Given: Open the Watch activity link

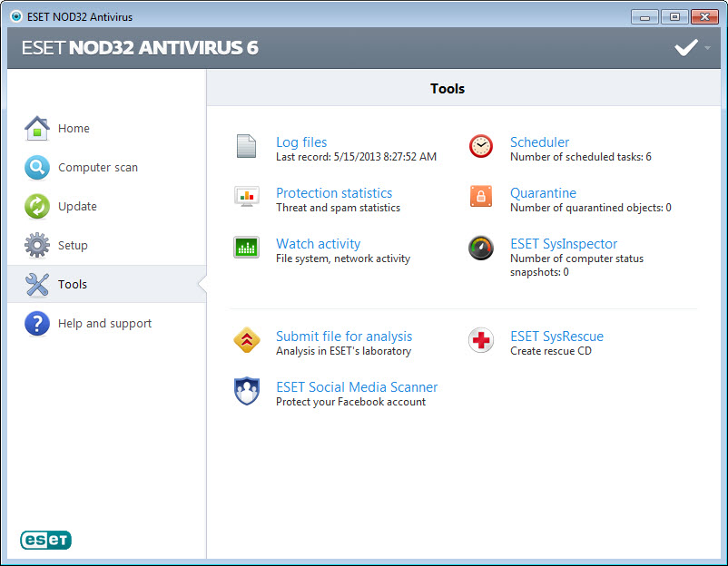Looking at the screenshot, I should tap(318, 244).
